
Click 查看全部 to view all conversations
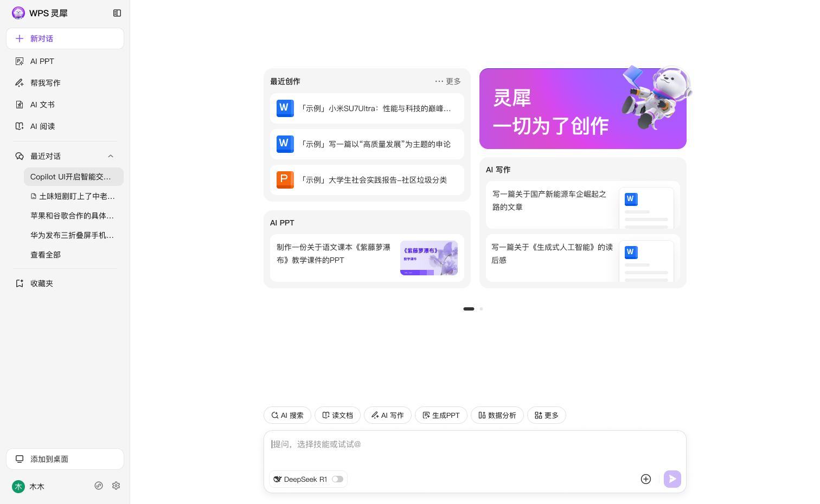pos(45,255)
